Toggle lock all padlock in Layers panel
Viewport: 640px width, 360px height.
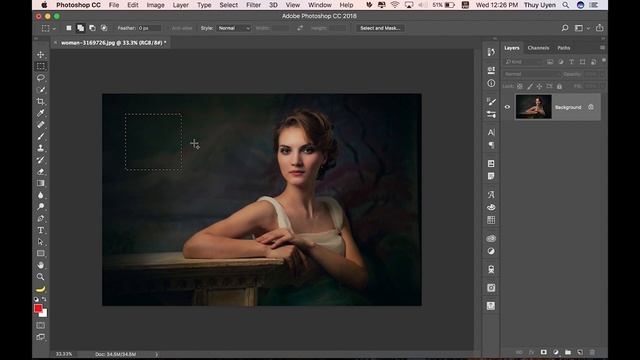point(559,86)
